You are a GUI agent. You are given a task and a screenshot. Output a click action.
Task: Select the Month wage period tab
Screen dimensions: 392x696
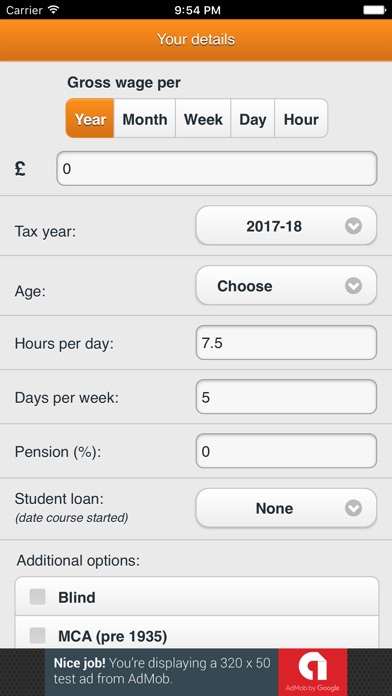tap(145, 119)
